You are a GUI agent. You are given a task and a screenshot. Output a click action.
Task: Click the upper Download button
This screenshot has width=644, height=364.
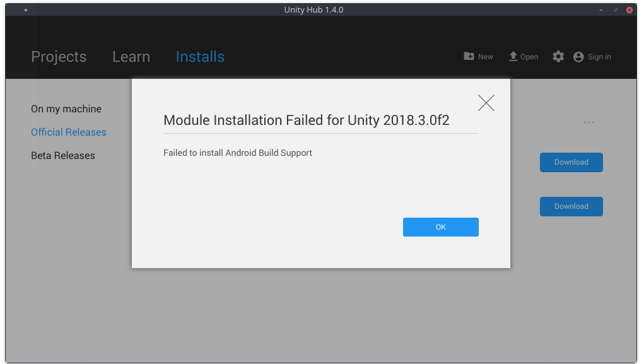[570, 162]
